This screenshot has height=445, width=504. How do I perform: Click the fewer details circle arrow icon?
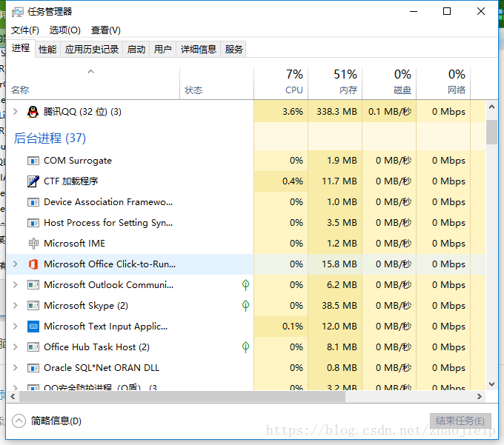click(x=19, y=421)
